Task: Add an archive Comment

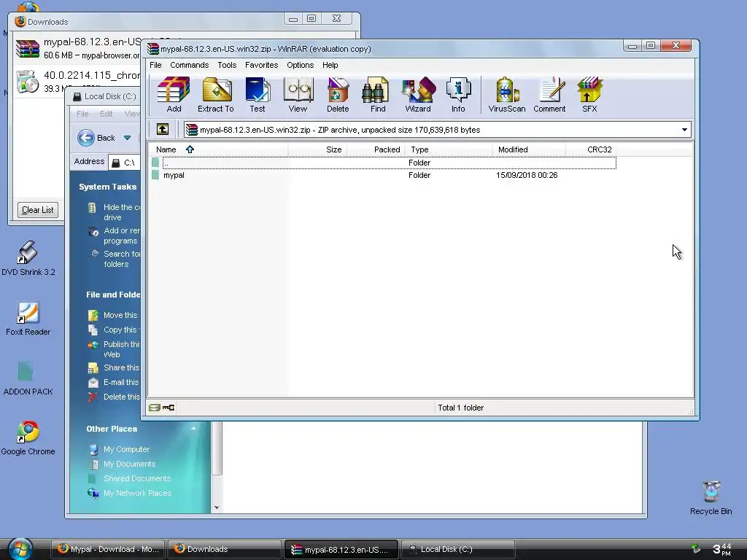Action: coord(549,95)
